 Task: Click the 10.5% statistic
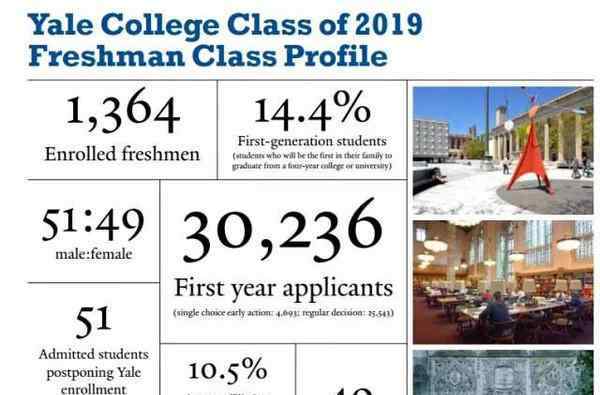(228, 371)
